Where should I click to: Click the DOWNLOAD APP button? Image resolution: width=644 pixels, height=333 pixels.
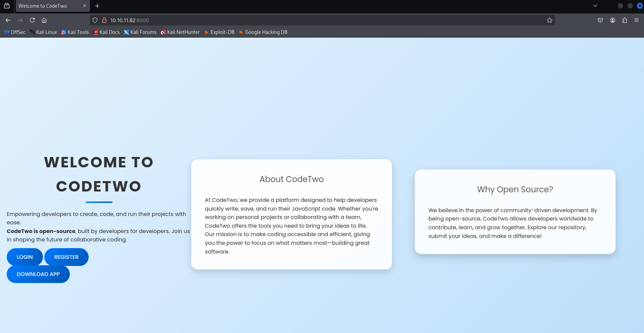point(38,274)
